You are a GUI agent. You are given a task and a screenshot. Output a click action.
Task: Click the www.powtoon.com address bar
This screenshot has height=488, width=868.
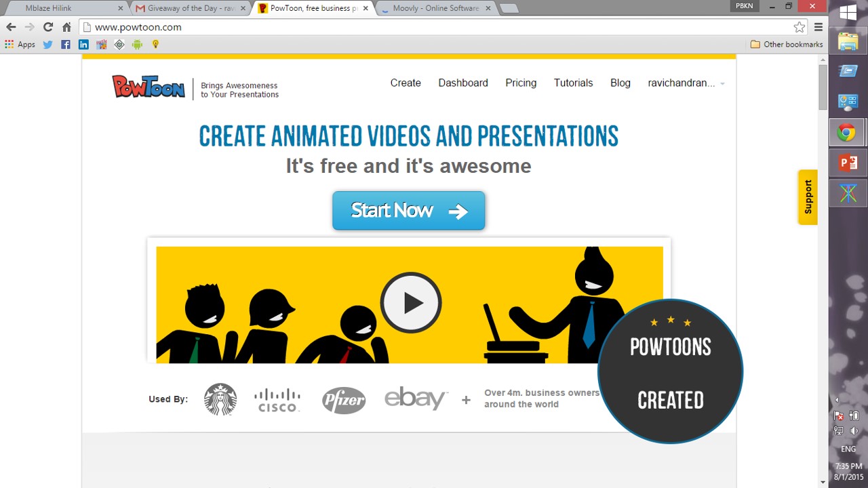pyautogui.click(x=434, y=27)
